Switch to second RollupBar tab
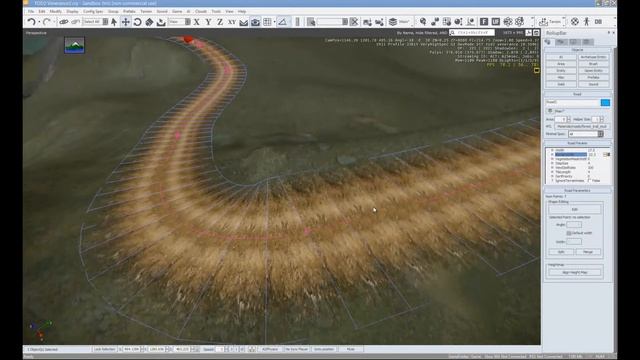Viewport: 640px width, 360px height. point(561,42)
